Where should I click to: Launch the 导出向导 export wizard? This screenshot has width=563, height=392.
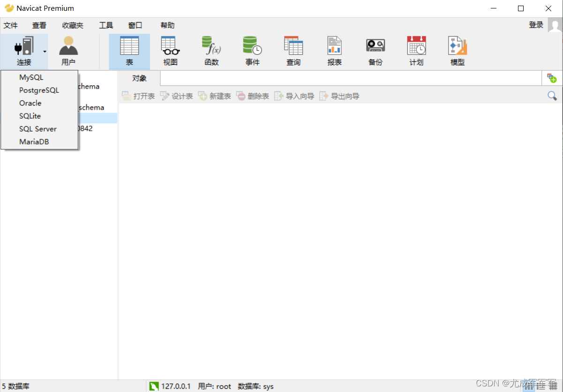click(x=339, y=96)
